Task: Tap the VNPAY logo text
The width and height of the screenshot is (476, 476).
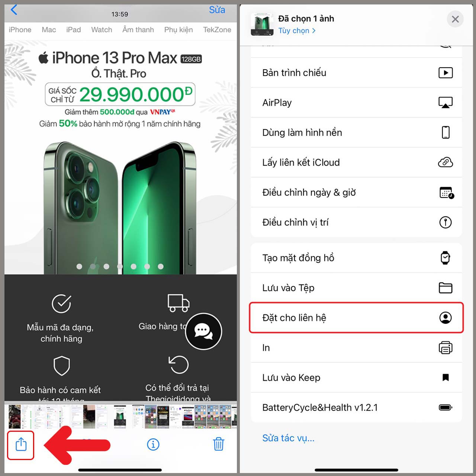Action: tap(162, 112)
